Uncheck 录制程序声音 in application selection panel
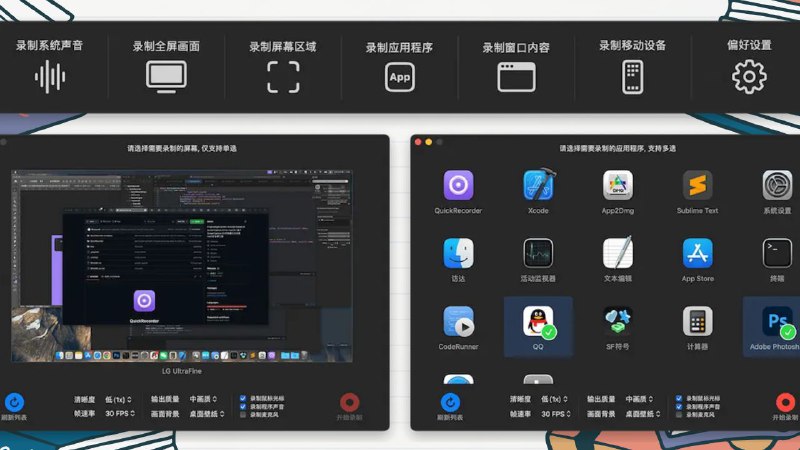 pos(679,407)
